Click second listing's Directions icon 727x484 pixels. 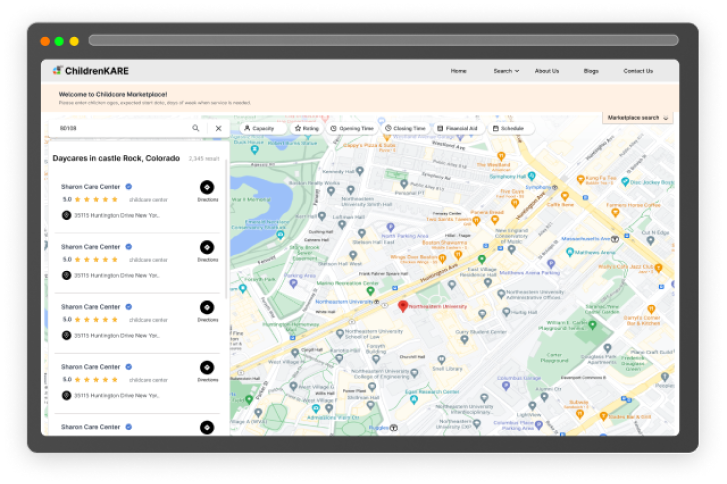207,247
